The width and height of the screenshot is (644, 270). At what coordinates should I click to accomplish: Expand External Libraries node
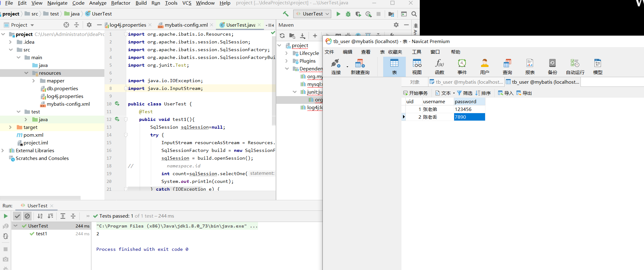[x=3, y=150]
